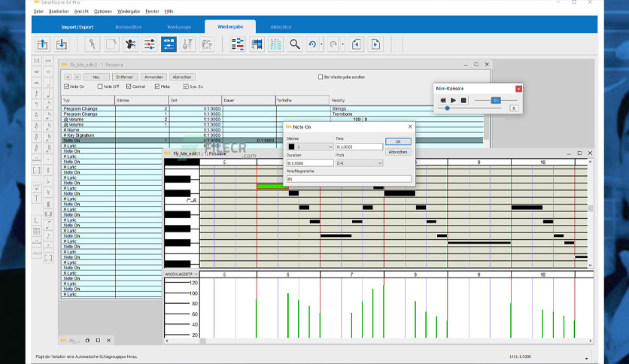Go to next page toolbar icon
The image size is (629, 364).
(x=375, y=44)
